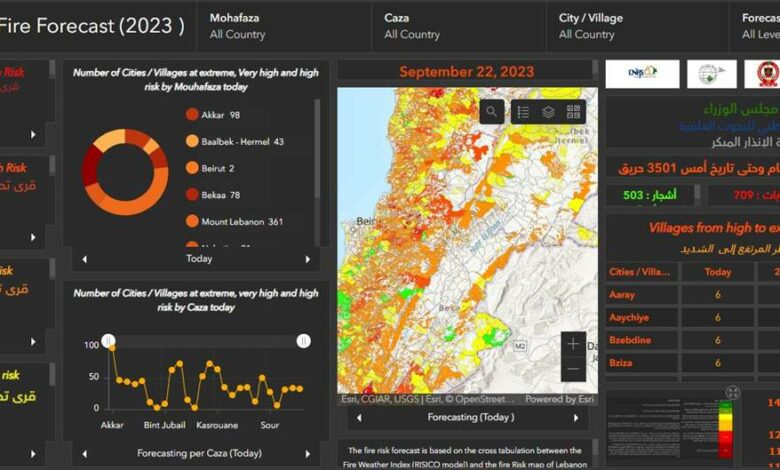Select Mount Lebanon 361 legend entry
Image resolution: width=780 pixels, height=470 pixels.
(234, 221)
